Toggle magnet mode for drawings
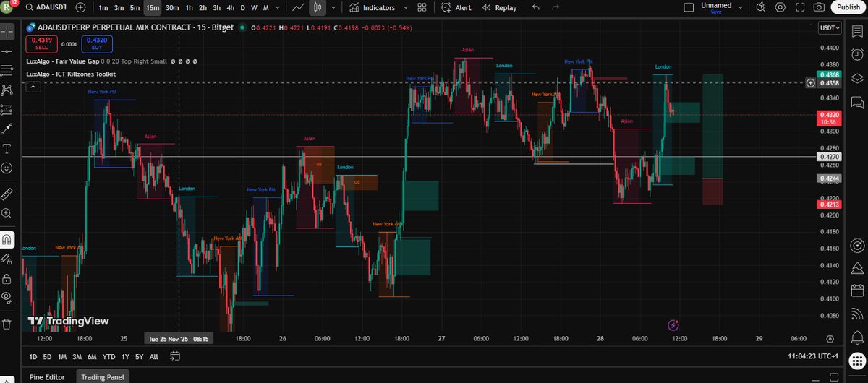Screen dimensions: 868x383 pos(7,239)
